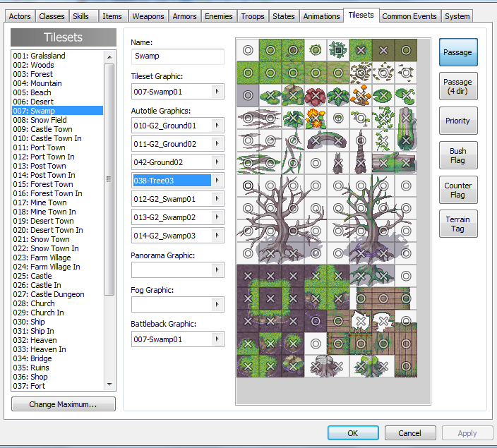Viewport: 497px width, 448px height.
Task: Open the Panorama Graphic dropdown arrow
Action: tap(217, 270)
